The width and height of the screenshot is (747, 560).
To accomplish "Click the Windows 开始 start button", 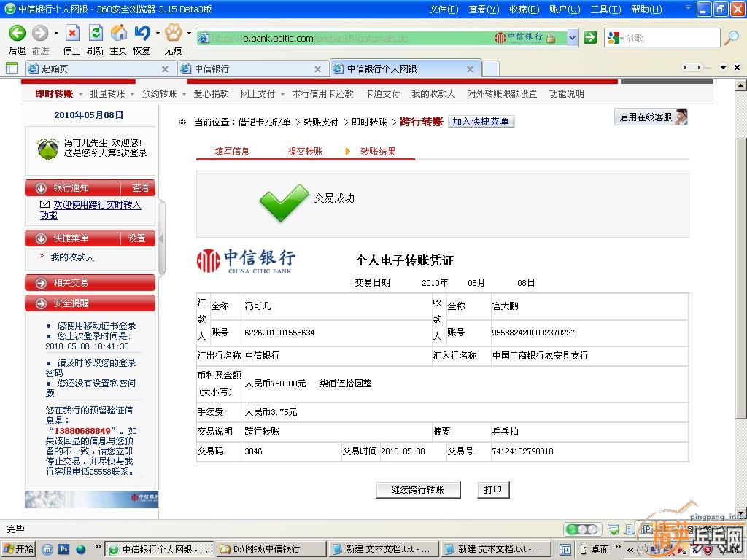I will (19, 549).
